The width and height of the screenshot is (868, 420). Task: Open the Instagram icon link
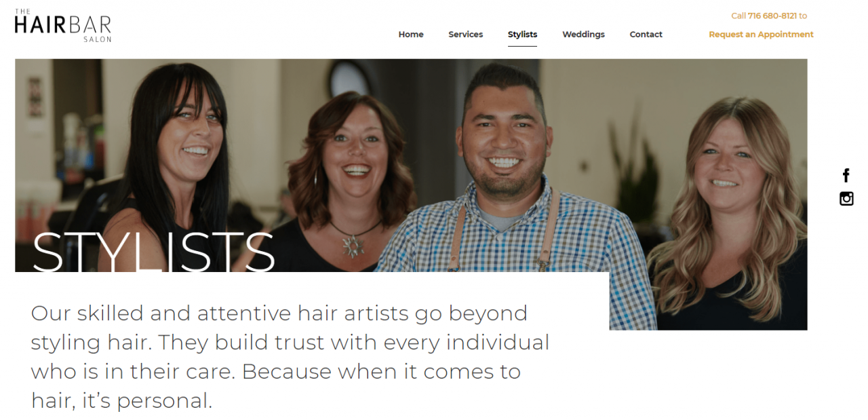pyautogui.click(x=846, y=199)
